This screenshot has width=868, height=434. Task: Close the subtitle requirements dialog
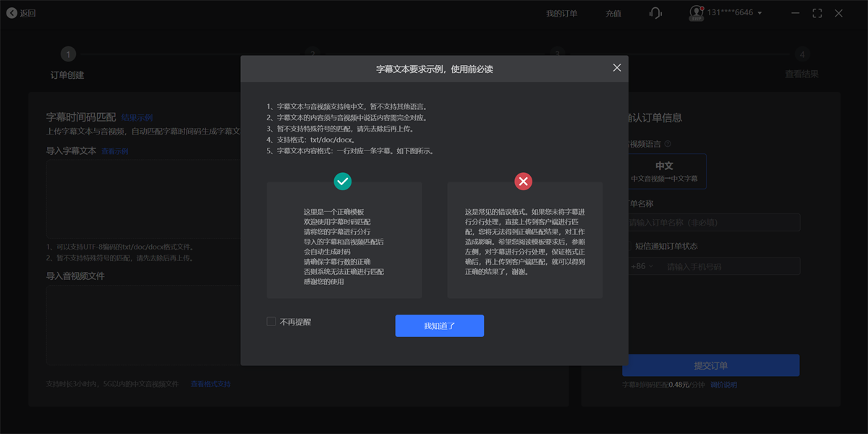tap(617, 67)
